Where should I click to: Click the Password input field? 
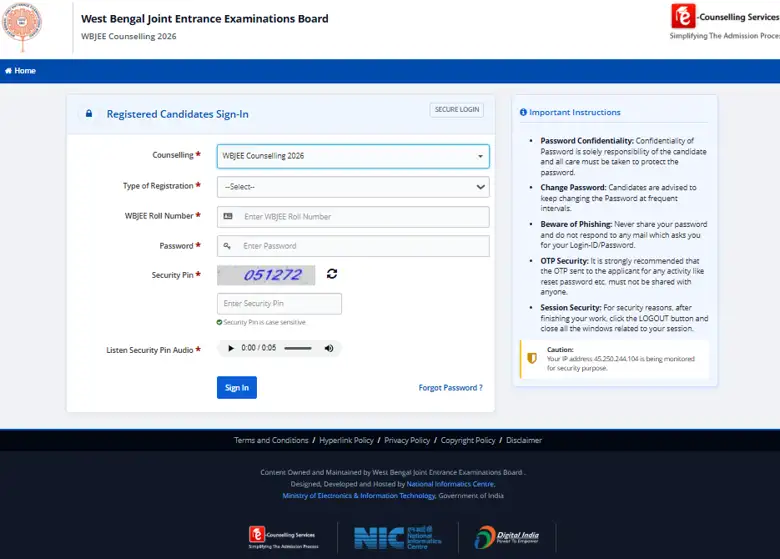(x=353, y=246)
